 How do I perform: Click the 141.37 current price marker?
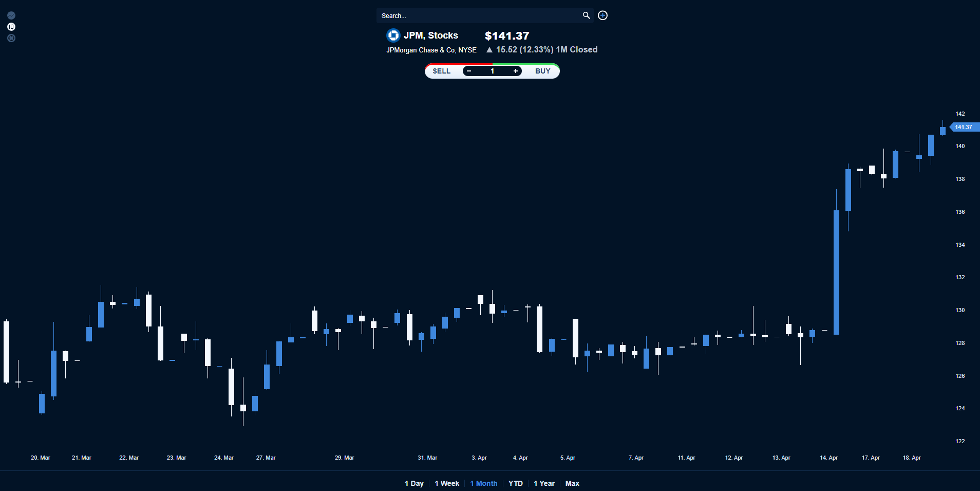964,127
